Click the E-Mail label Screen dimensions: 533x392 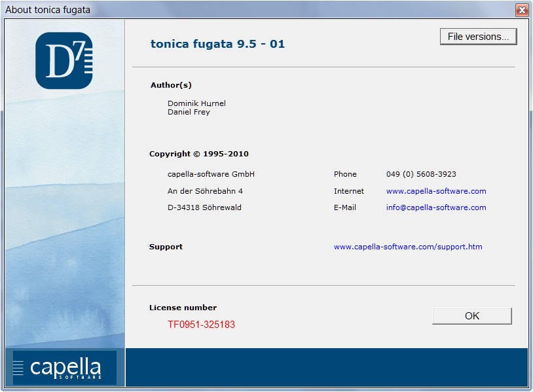click(344, 207)
